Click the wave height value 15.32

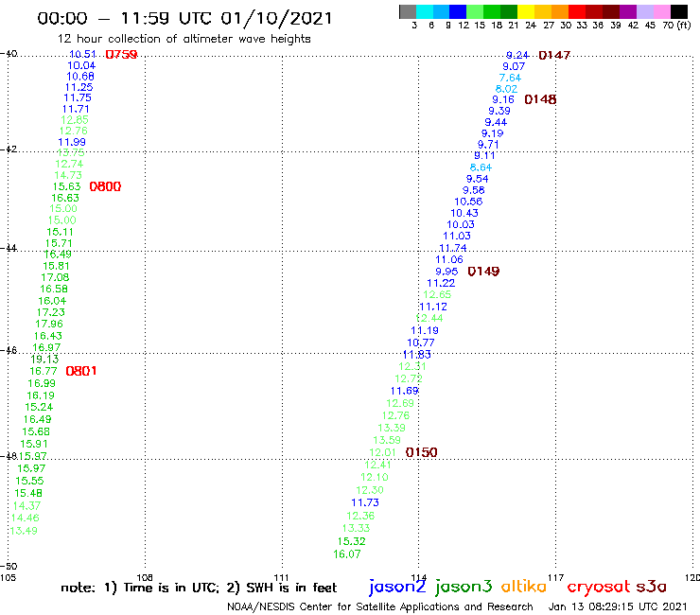(x=351, y=542)
